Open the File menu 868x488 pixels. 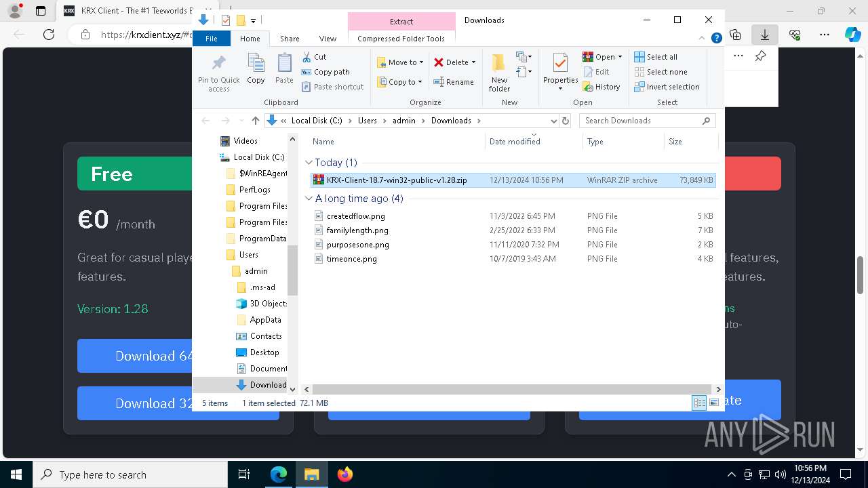pyautogui.click(x=212, y=39)
